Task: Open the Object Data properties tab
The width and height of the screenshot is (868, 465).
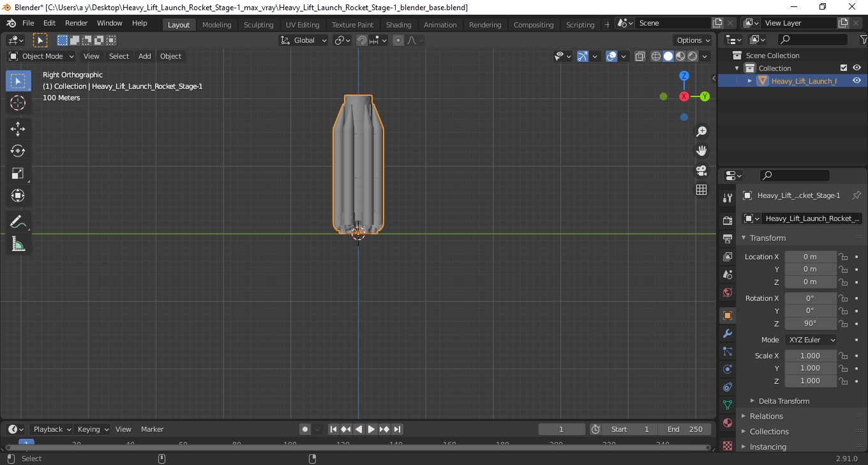Action: tap(728, 405)
